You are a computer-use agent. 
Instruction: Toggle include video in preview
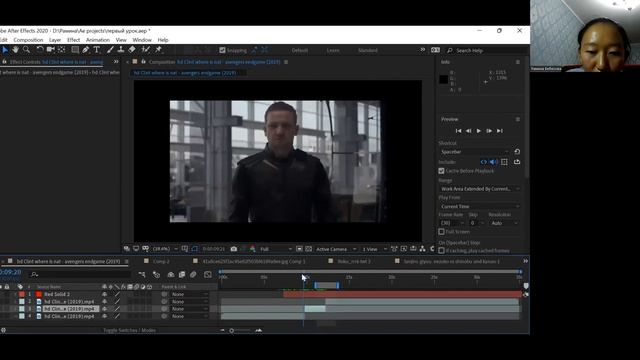point(484,162)
